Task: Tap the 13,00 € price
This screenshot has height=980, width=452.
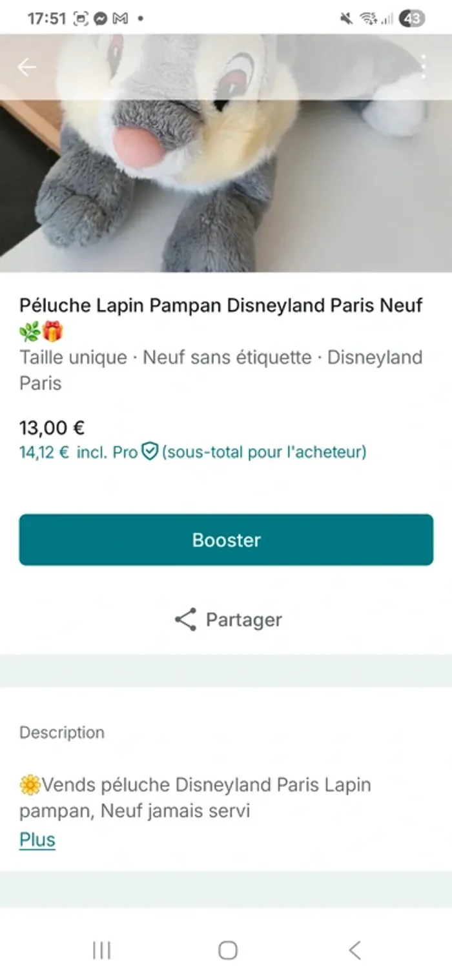Action: (52, 427)
